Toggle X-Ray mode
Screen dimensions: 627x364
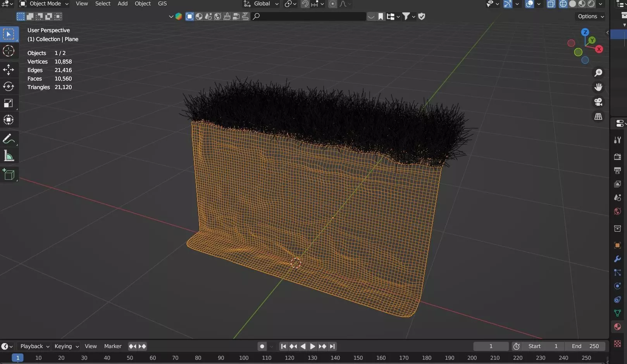pos(551,4)
